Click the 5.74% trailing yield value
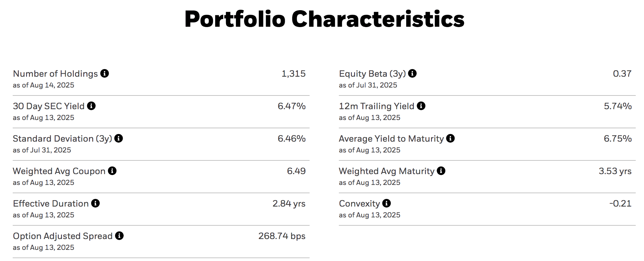This screenshot has height=261, width=644. pyautogui.click(x=618, y=106)
